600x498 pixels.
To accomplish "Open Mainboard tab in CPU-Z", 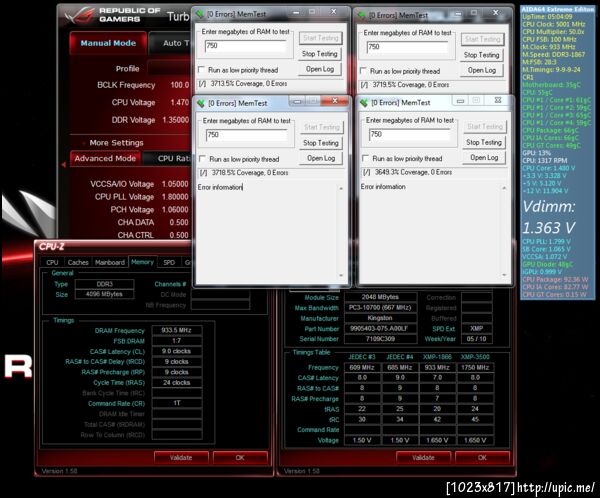I will tap(110, 262).
